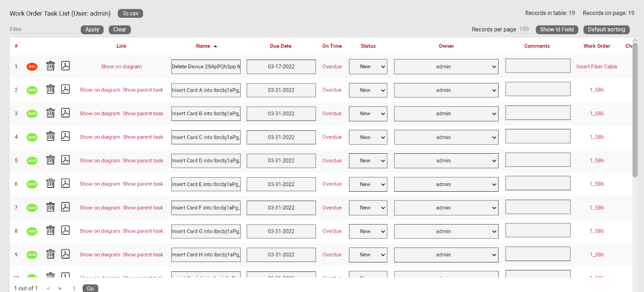Click the Filter text input field
The width and height of the screenshot is (644, 292).
tap(42, 29)
